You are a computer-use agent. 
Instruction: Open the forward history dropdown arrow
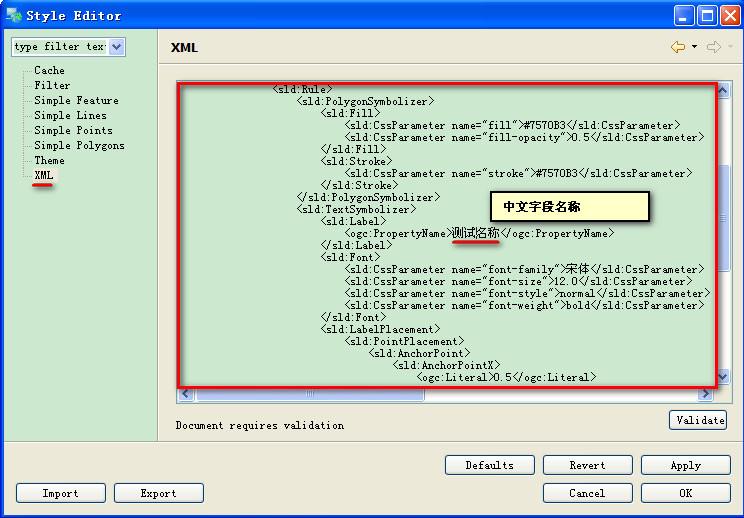(x=730, y=46)
